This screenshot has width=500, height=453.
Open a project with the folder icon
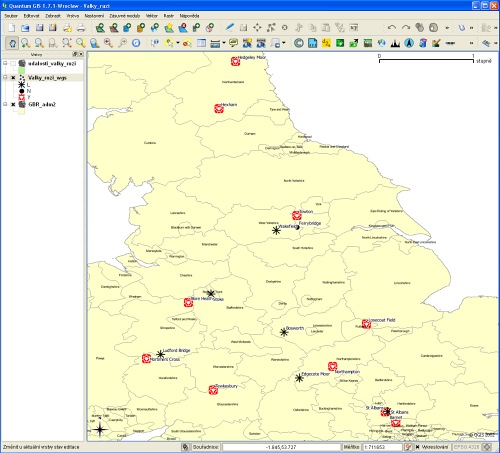(x=25, y=28)
